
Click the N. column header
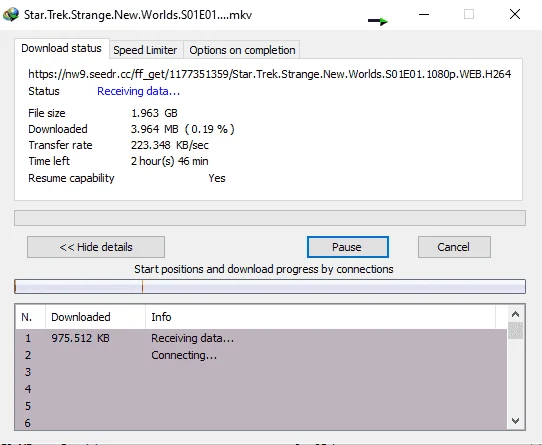30,317
